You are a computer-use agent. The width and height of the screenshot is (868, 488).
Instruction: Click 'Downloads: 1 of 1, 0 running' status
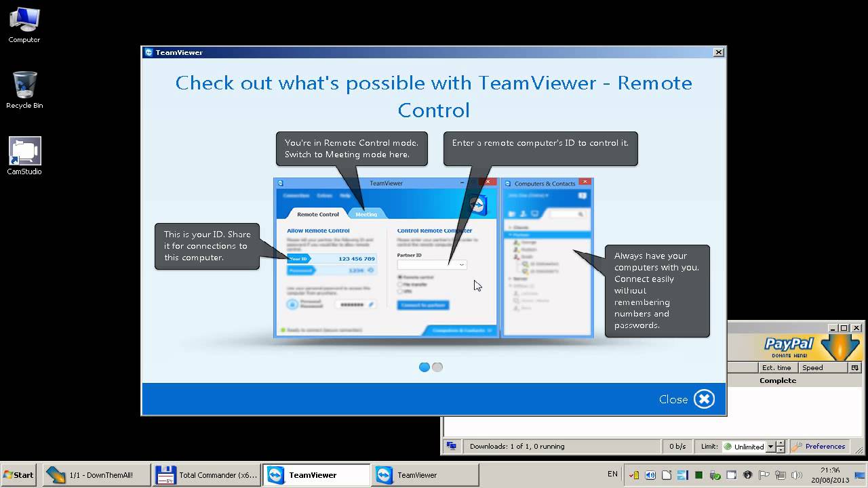[517, 447]
